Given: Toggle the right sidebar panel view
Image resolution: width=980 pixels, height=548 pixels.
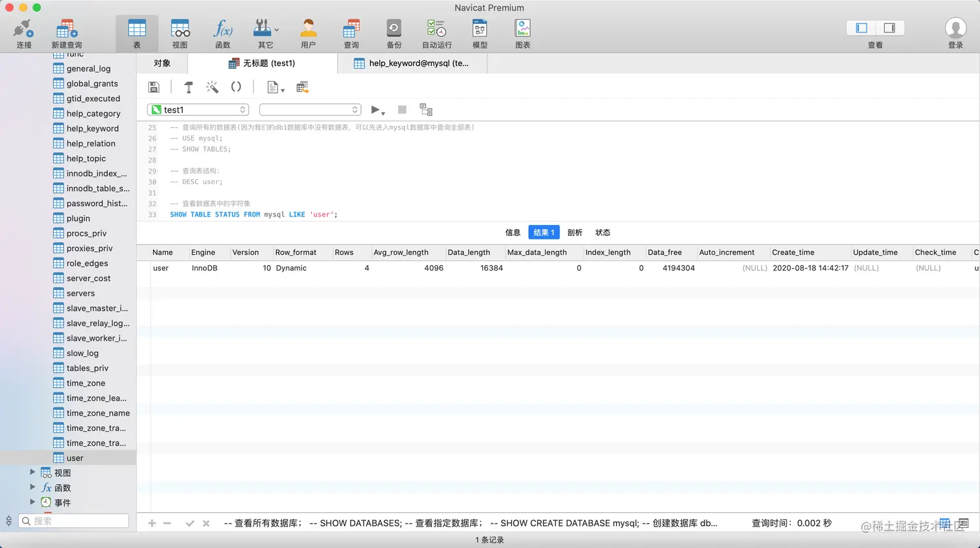Looking at the screenshot, I should coord(890,28).
